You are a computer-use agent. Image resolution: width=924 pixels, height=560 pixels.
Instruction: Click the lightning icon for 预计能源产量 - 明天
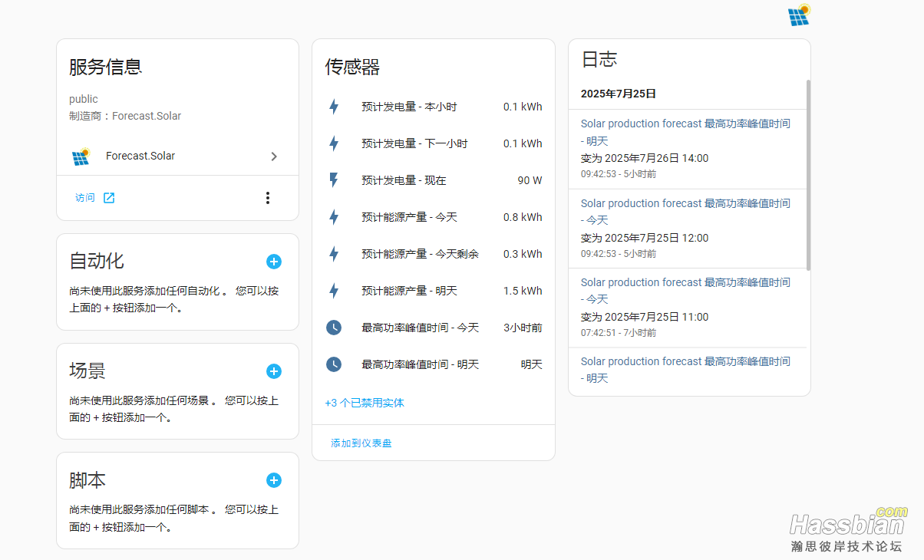pos(334,291)
